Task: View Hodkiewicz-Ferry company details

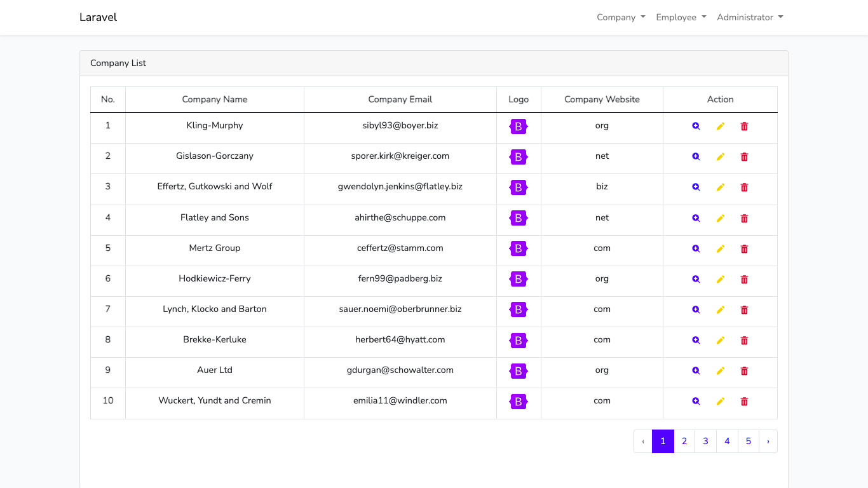Action: (696, 280)
